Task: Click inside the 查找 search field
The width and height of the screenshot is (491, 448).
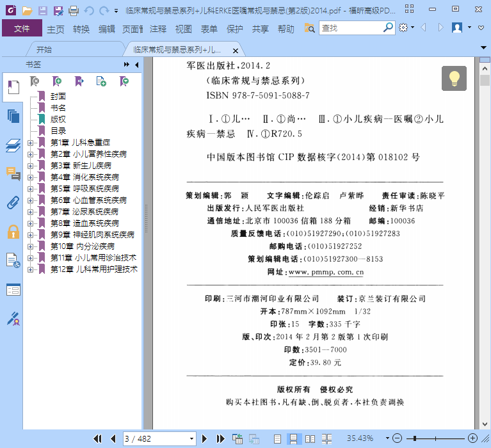Action: [350, 28]
